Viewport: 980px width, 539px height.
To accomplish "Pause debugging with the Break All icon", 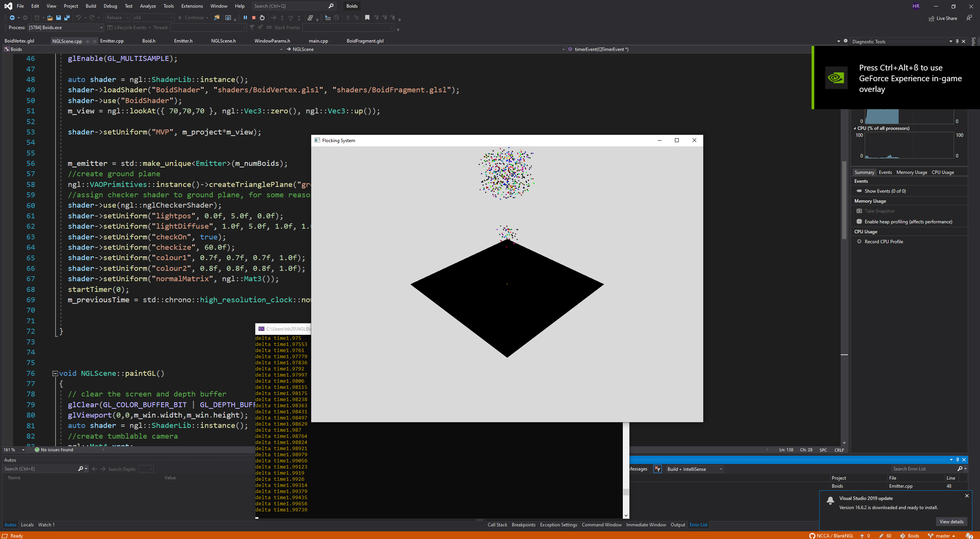I will pos(245,18).
